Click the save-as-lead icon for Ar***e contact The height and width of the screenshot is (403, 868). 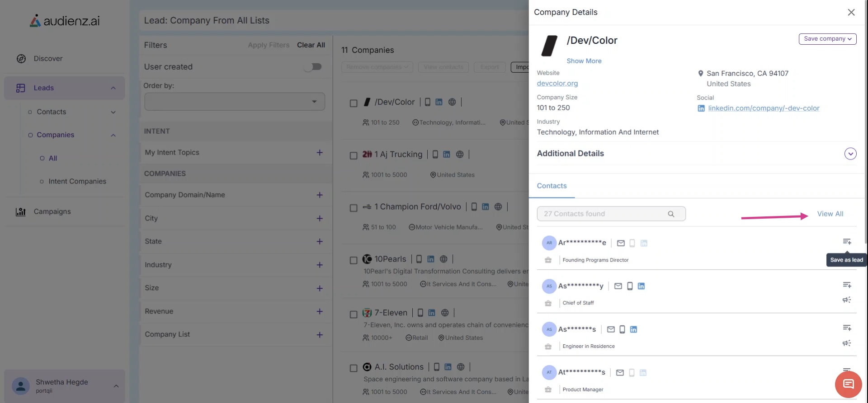pyautogui.click(x=847, y=242)
